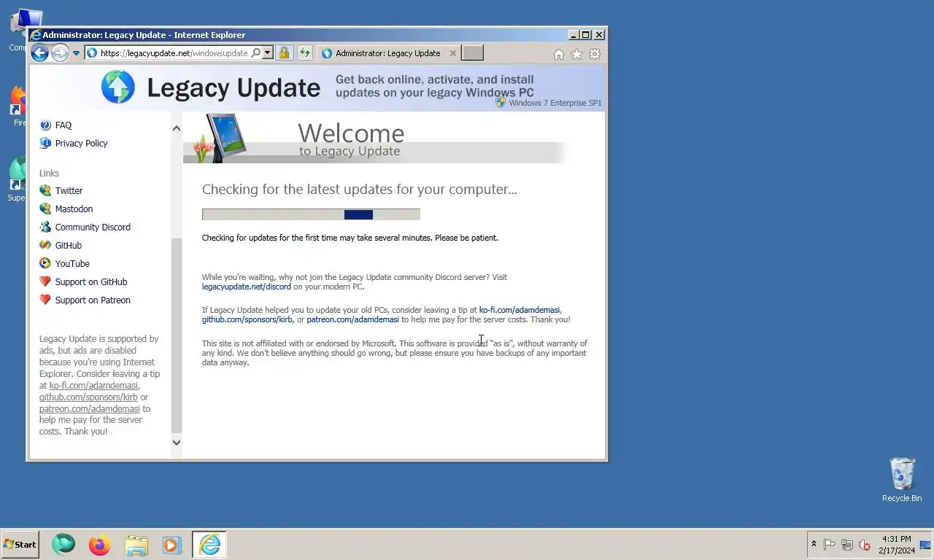
Task: Open the file explorer taskbar icon
Action: (x=136, y=545)
